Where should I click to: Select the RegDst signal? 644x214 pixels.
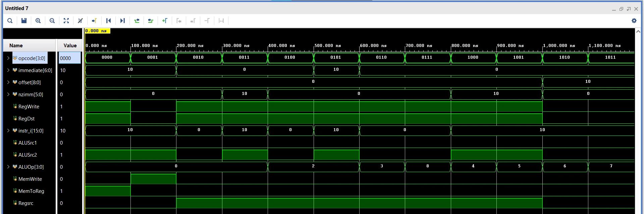26,119
